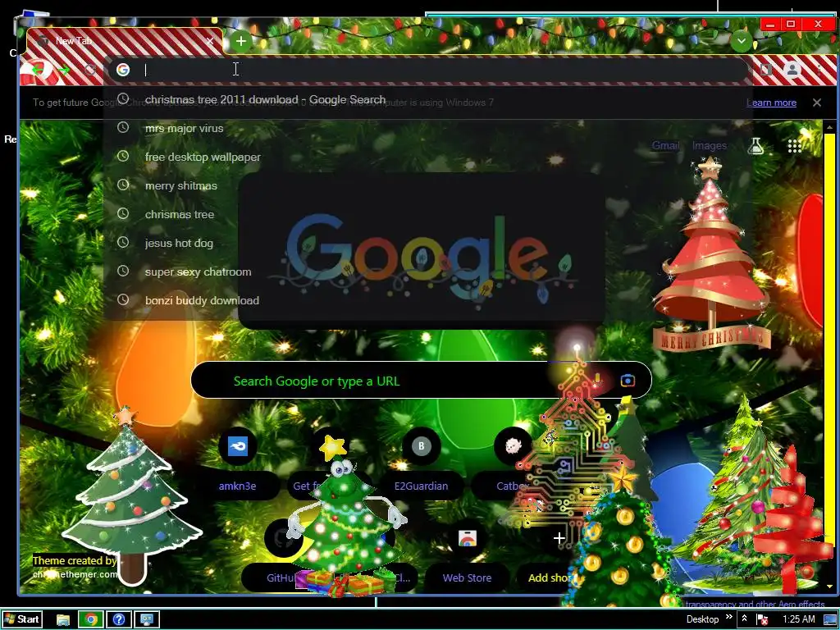Choose suggestion jesus hot dog
840x630 pixels.
[x=427, y=243]
